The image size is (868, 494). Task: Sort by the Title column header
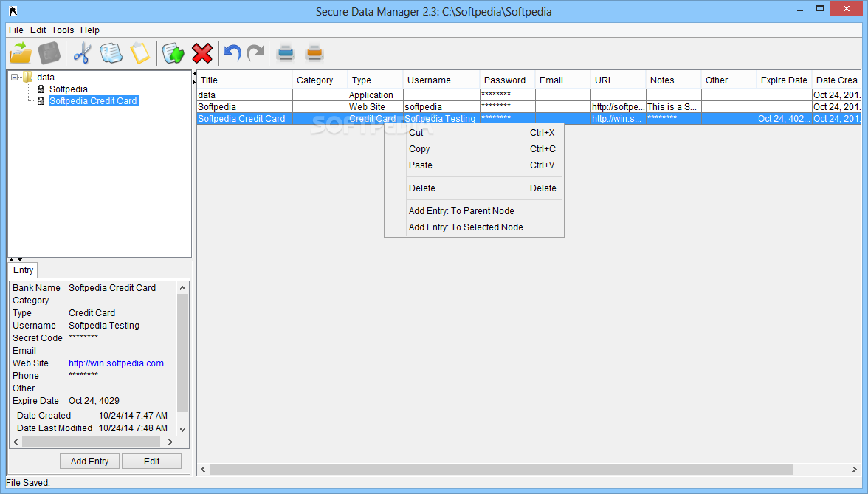[245, 80]
